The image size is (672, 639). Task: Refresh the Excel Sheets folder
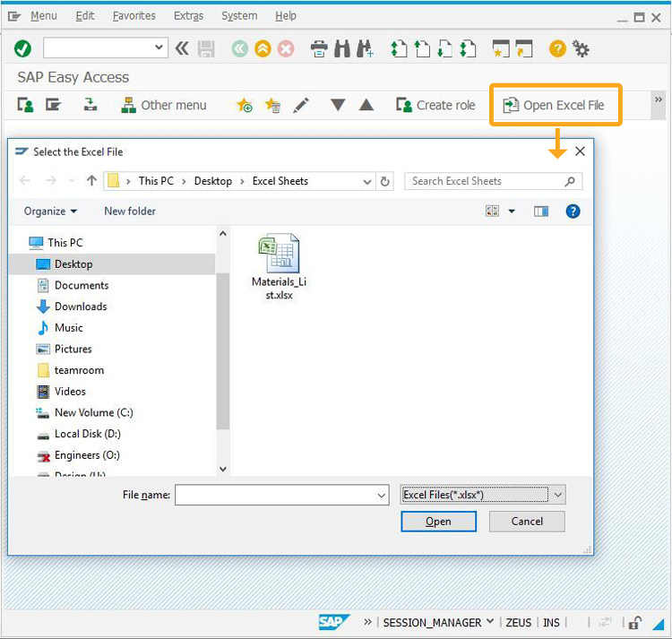tap(385, 181)
